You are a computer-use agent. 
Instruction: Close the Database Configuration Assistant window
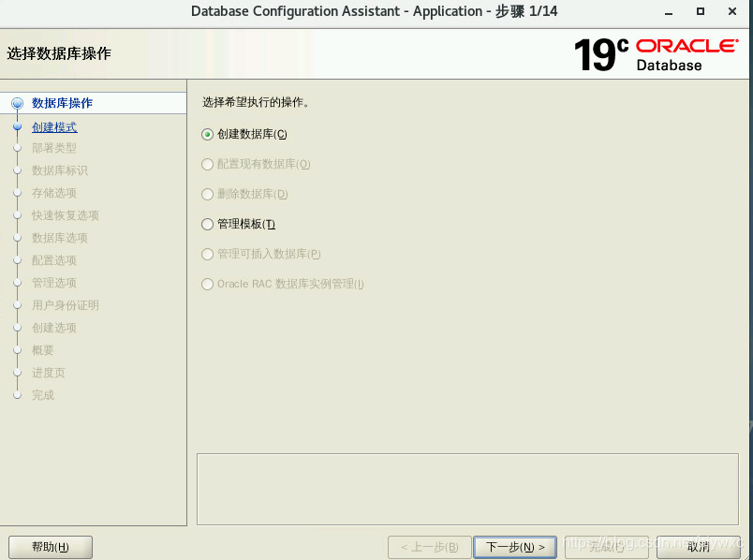(731, 11)
